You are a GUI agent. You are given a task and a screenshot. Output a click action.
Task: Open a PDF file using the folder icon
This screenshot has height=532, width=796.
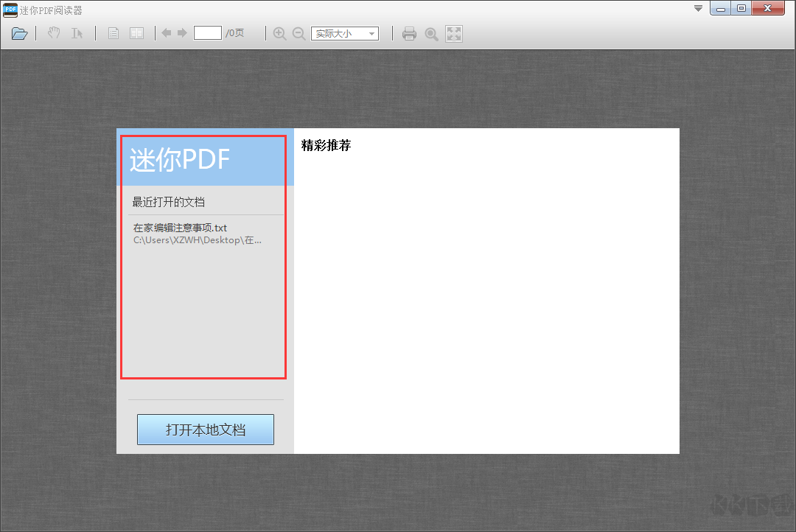click(x=19, y=32)
